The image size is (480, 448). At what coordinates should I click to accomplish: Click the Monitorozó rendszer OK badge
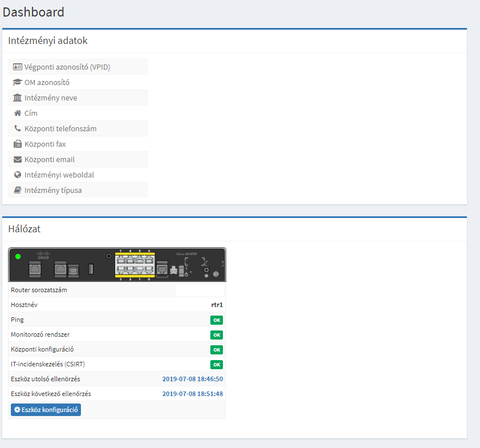(x=217, y=335)
